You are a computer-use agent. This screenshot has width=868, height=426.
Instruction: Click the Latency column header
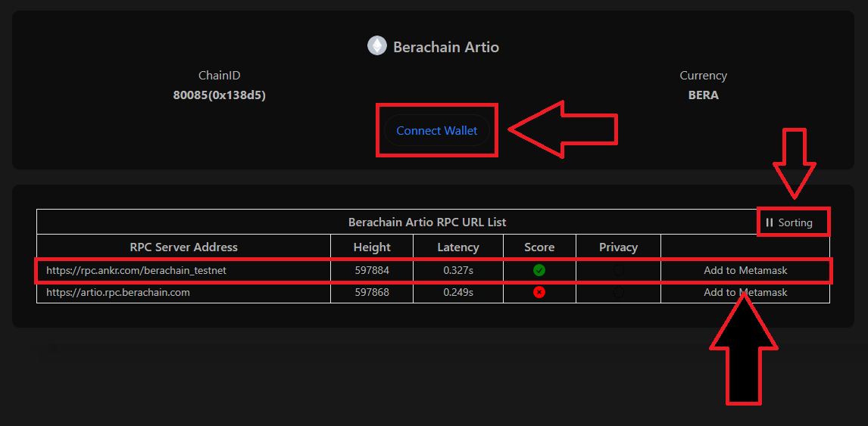click(458, 247)
